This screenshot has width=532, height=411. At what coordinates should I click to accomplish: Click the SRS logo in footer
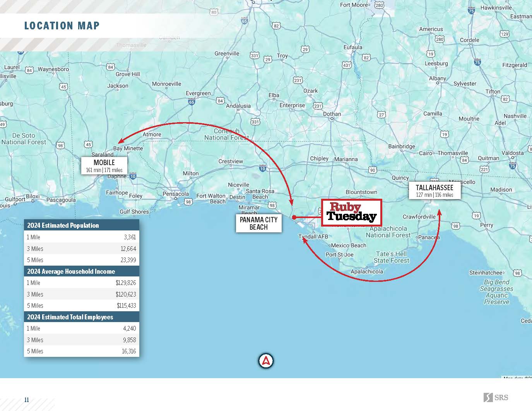[x=496, y=397]
